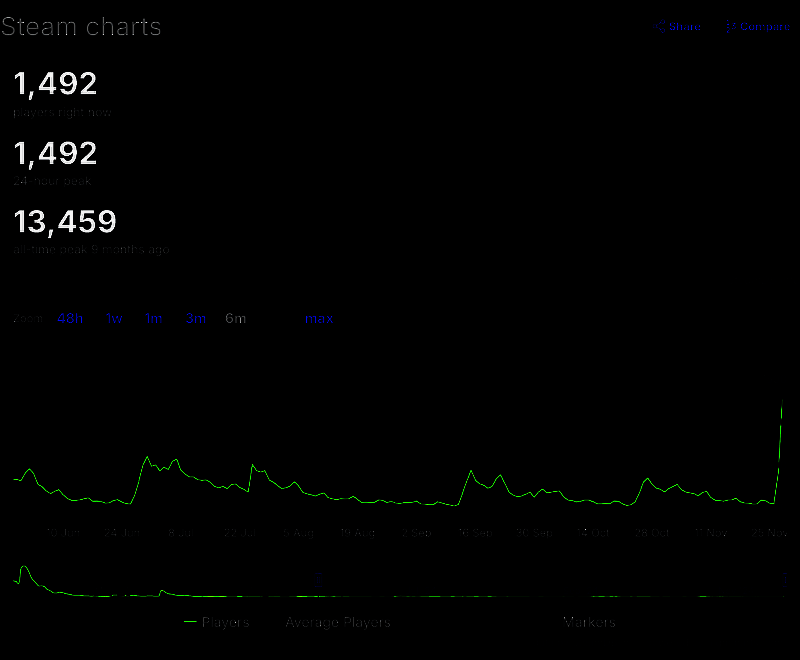This screenshot has width=800, height=660.
Task: Select the max zoom range
Action: (318, 318)
